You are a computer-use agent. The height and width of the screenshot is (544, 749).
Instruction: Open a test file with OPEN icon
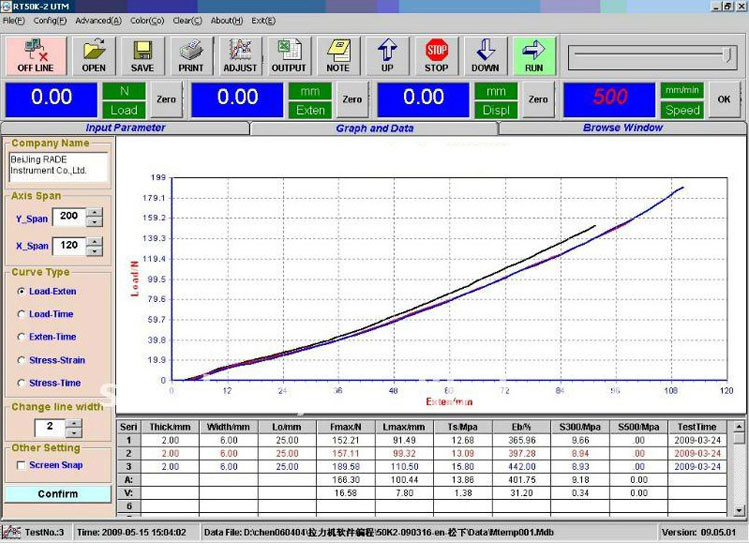click(x=94, y=55)
